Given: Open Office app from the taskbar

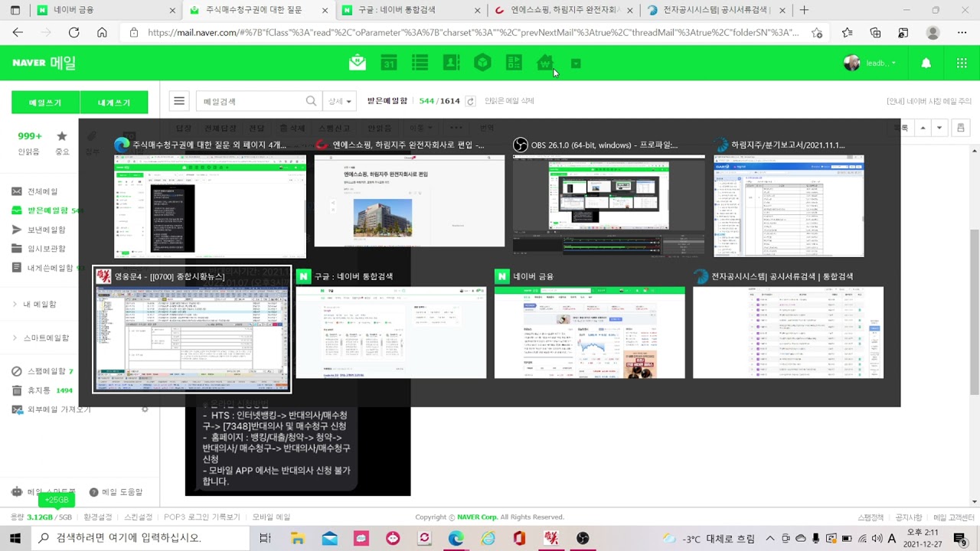Looking at the screenshot, I should [519, 538].
